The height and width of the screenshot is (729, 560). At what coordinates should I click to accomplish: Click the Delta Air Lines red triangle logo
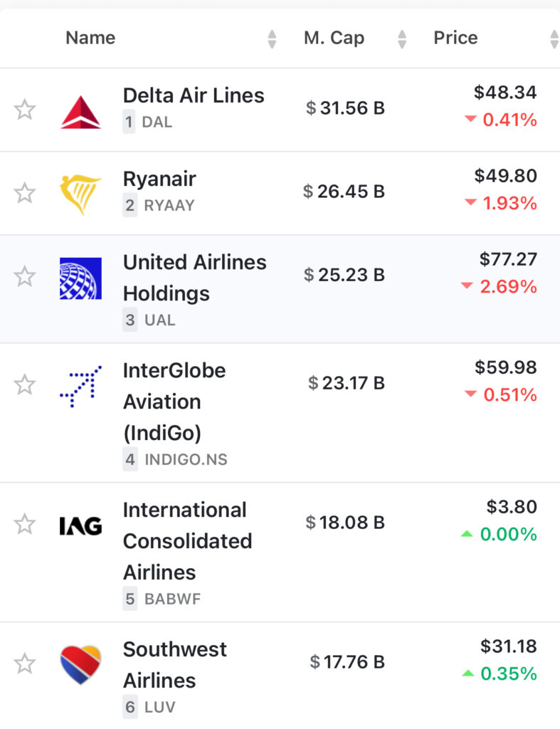[x=80, y=112]
